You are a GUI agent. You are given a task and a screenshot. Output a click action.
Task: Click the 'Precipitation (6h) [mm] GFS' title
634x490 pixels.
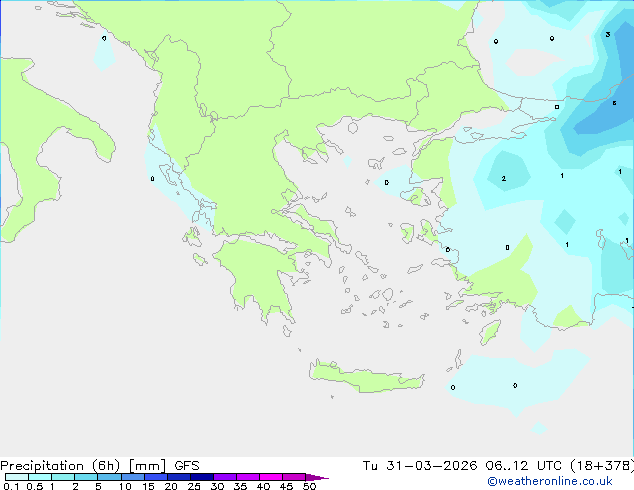(100, 466)
